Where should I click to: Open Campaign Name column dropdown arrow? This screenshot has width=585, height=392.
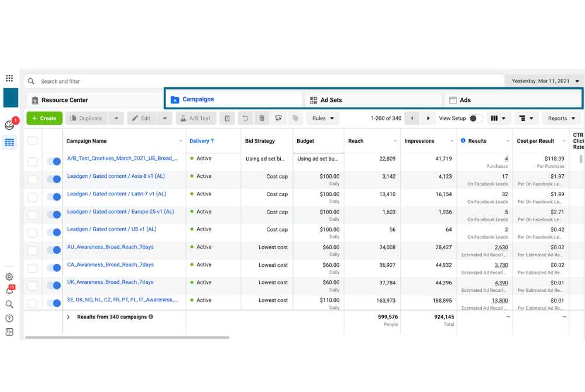pyautogui.click(x=181, y=141)
